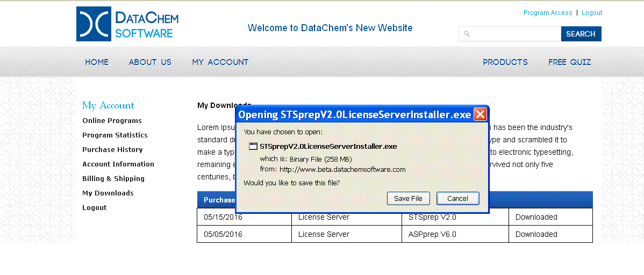
Task: Click Downloaded status in the ASPprep row
Action: point(550,234)
